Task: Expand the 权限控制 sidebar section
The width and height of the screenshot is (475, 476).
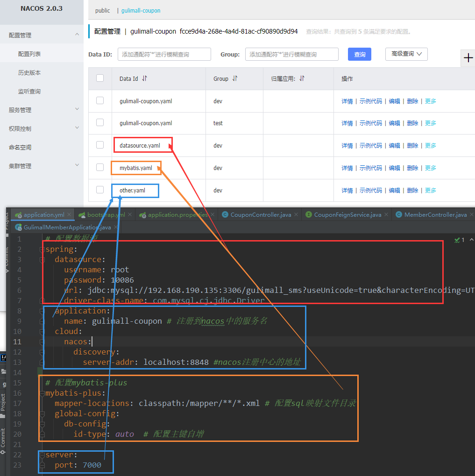Action: (42, 129)
